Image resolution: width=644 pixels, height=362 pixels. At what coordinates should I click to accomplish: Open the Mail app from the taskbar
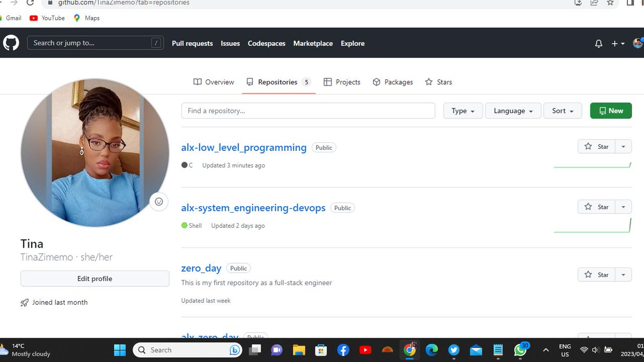(x=476, y=350)
